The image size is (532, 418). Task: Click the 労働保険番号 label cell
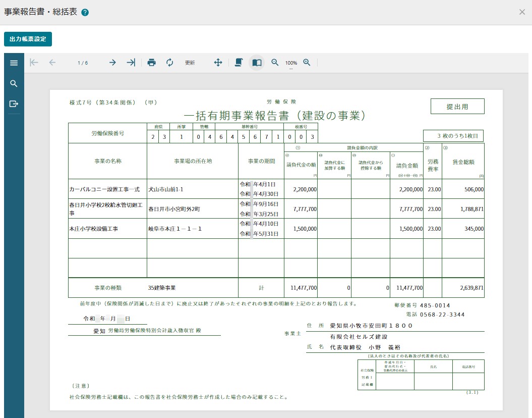point(107,133)
